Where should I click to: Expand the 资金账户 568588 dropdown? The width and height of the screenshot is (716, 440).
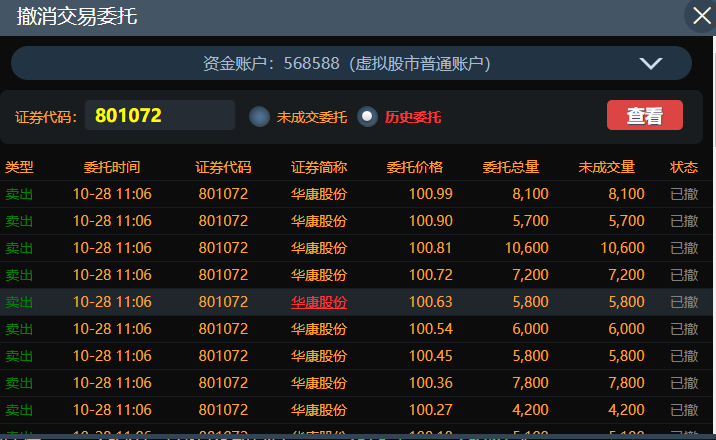[x=650, y=63]
